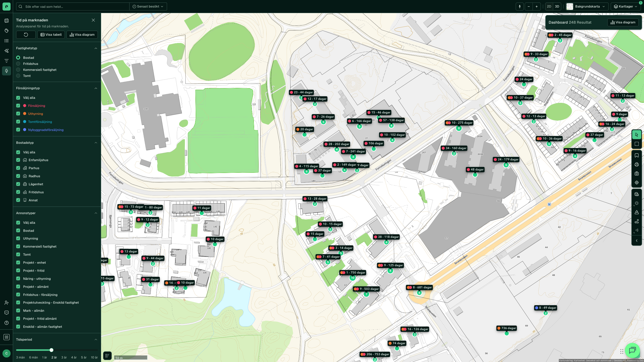Toggle the Projekt - enhet checkbox
The height and width of the screenshot is (362, 644).
[x=18, y=262]
